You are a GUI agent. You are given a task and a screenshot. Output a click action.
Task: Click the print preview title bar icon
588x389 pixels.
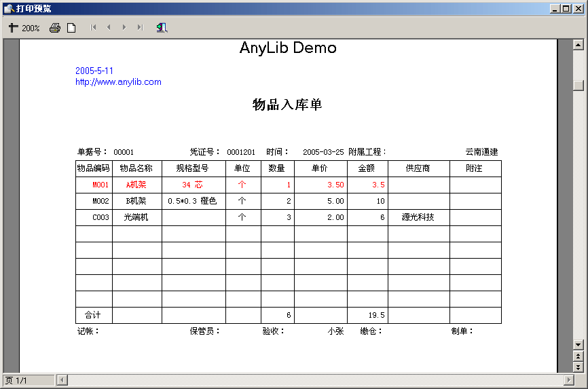[x=9, y=8]
